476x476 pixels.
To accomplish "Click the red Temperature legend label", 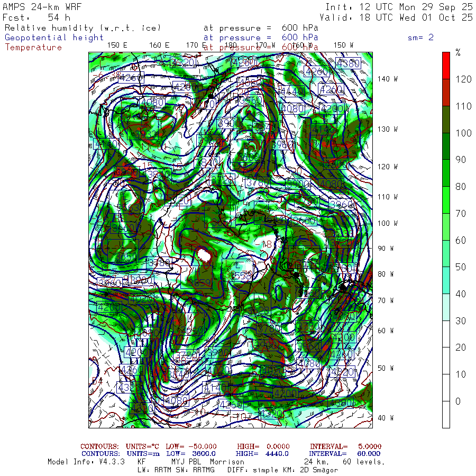I will tap(33, 48).
